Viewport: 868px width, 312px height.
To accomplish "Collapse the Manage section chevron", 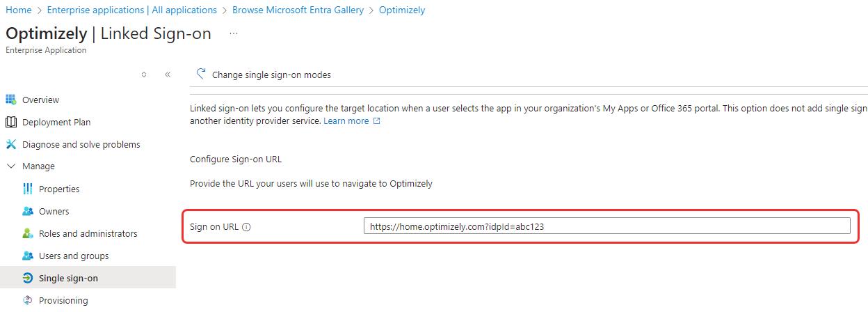I will click(x=10, y=166).
